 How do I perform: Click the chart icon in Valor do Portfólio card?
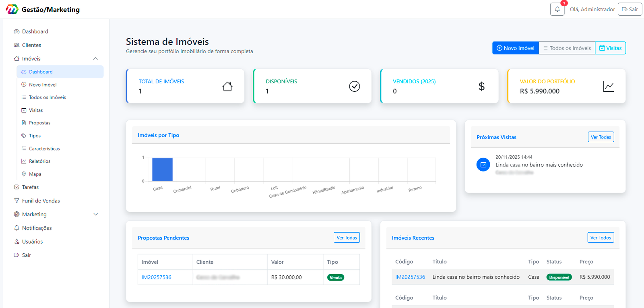point(608,87)
